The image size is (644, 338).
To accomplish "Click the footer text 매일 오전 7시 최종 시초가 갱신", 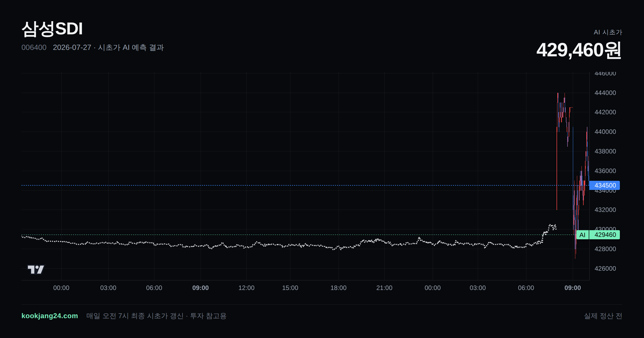I will coord(135,316).
